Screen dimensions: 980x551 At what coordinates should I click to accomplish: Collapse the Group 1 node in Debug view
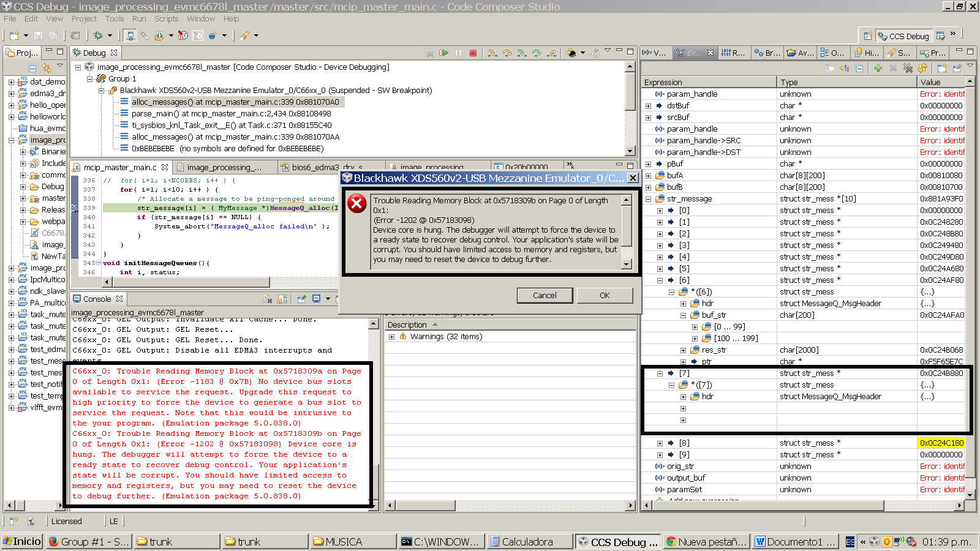coord(89,79)
